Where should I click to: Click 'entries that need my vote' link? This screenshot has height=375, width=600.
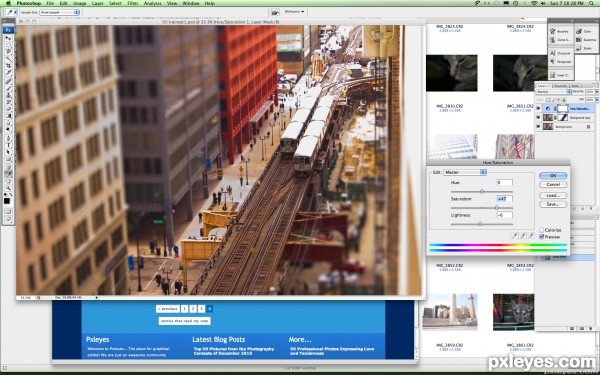184,321
